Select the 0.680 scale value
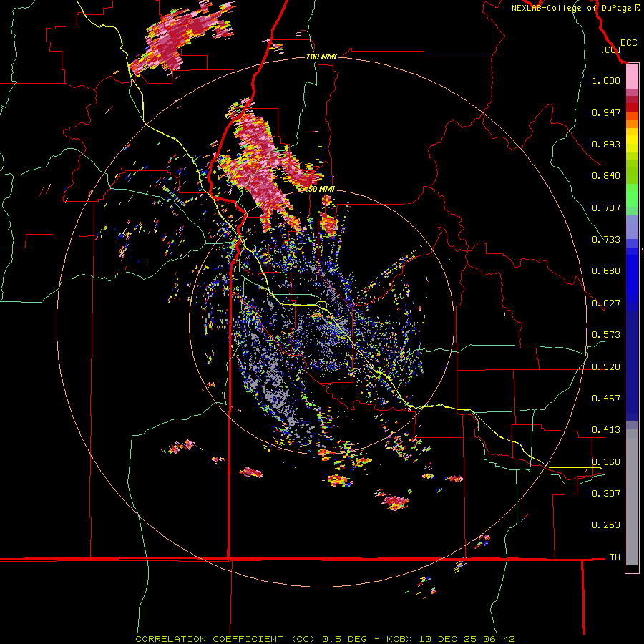Screen dimensions: 644x644 (x=606, y=271)
